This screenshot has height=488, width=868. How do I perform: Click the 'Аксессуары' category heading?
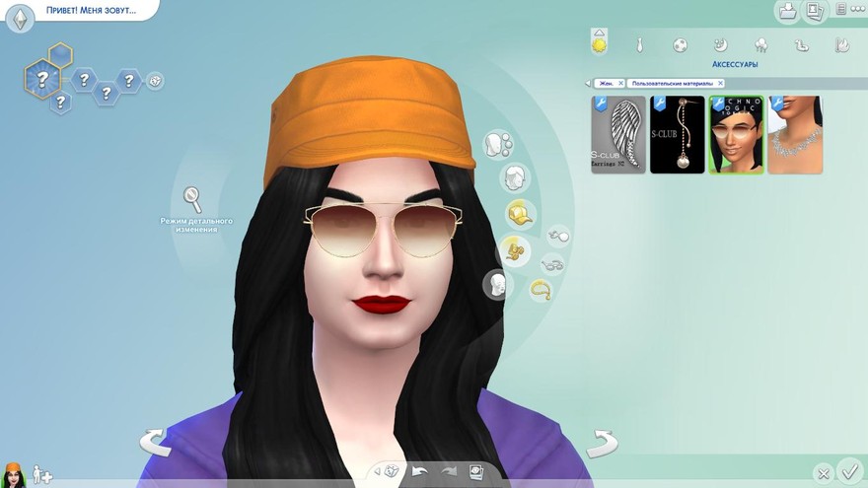[x=735, y=64]
